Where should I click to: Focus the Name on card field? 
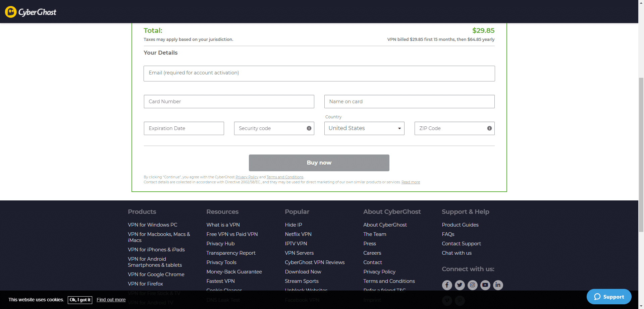click(x=409, y=102)
